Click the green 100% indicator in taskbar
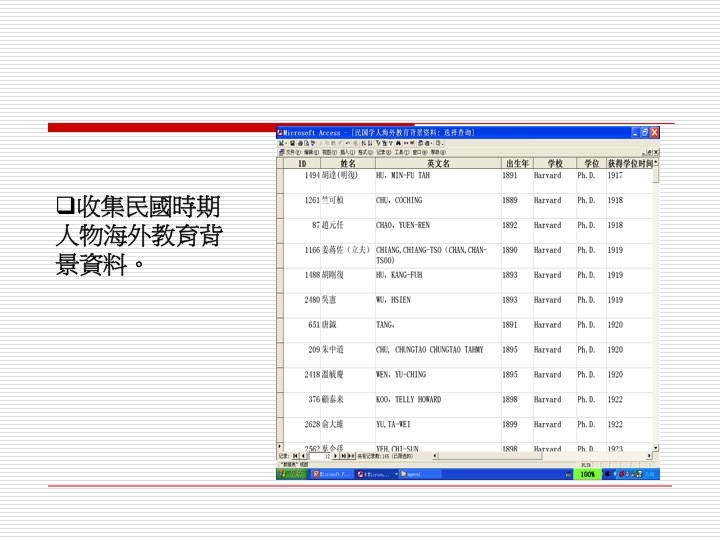Viewport: 720px width, 540px height. point(587,474)
